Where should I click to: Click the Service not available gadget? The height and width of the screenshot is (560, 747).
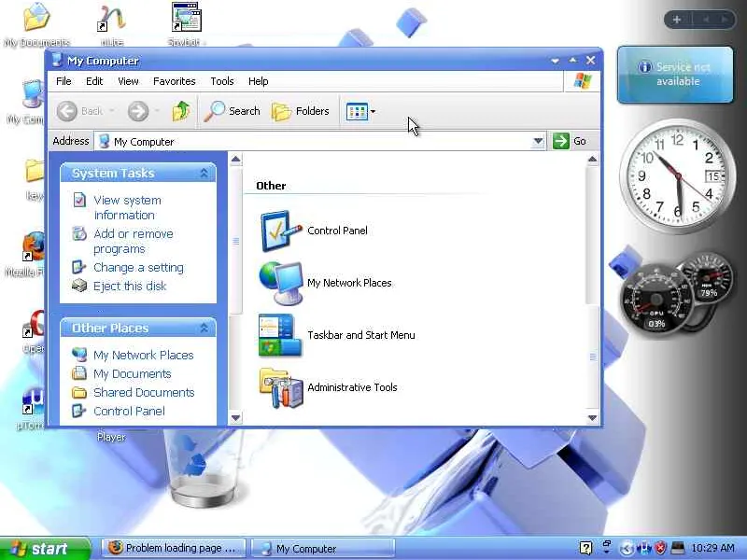[675, 75]
